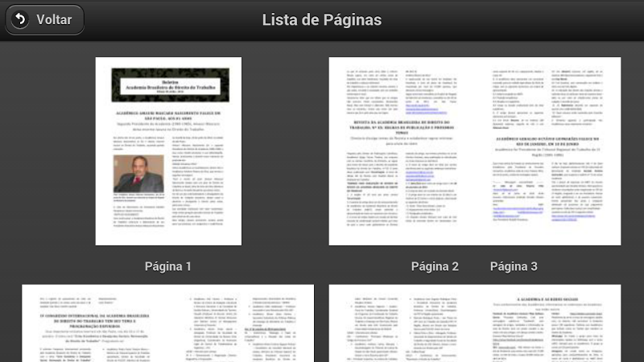Open the Página 1 thumbnail
The image size is (644, 362).
[168, 151]
